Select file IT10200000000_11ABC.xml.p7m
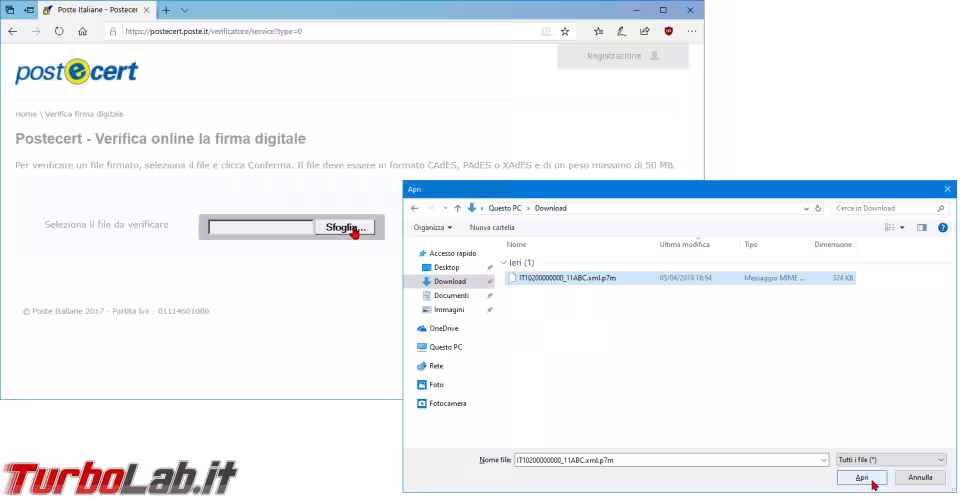Image resolution: width=960 pixels, height=498 pixels. [680, 278]
